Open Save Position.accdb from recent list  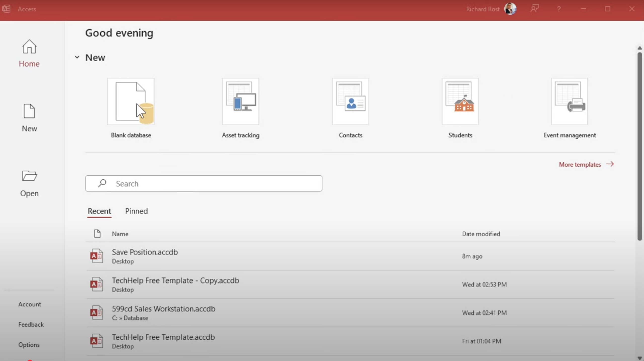pyautogui.click(x=350, y=256)
